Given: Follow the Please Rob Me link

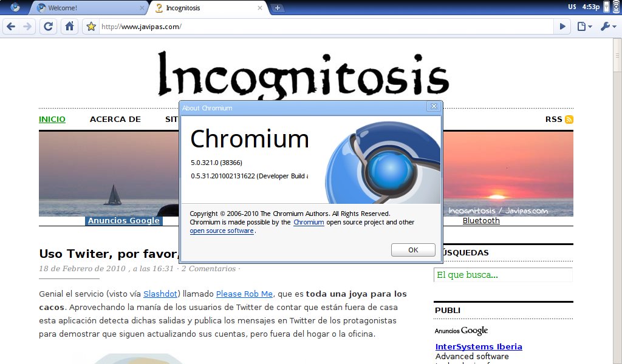Looking at the screenshot, I should pyautogui.click(x=244, y=294).
